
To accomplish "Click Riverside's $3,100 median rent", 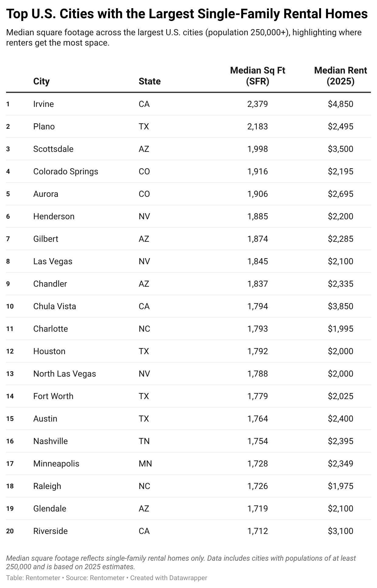I will coord(341,531).
